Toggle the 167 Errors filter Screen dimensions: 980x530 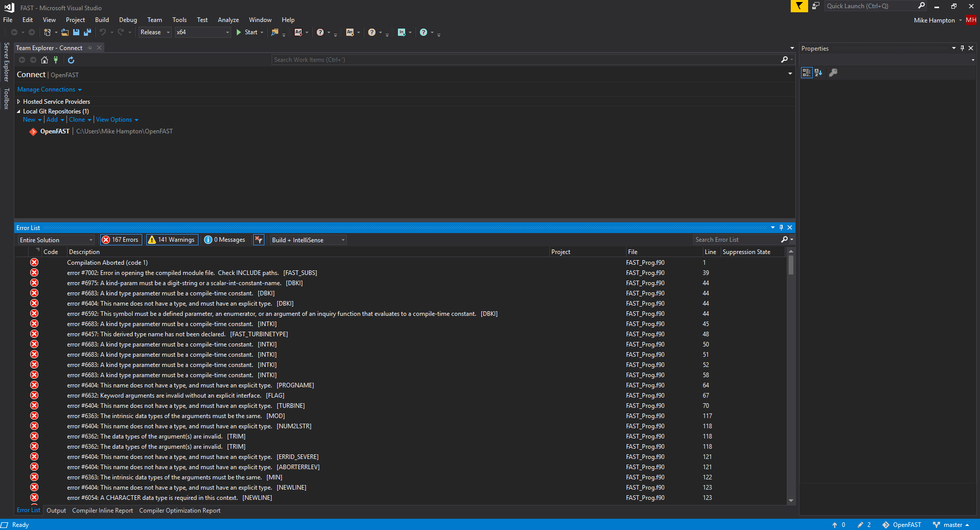point(121,240)
